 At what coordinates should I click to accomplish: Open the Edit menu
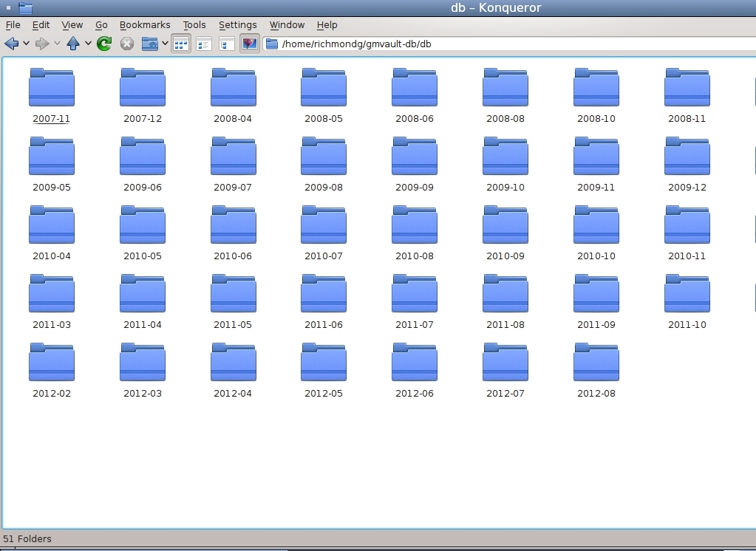[41, 24]
